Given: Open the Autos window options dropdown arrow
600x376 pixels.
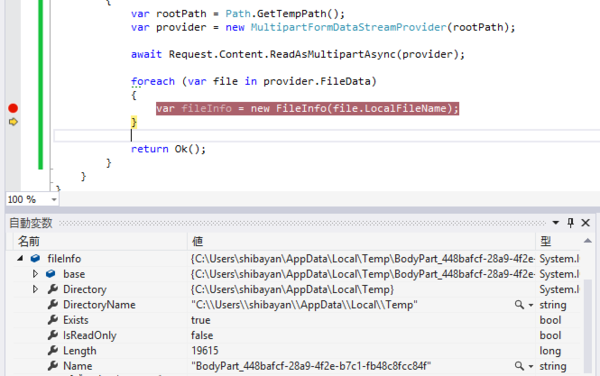Looking at the screenshot, I should [x=556, y=223].
